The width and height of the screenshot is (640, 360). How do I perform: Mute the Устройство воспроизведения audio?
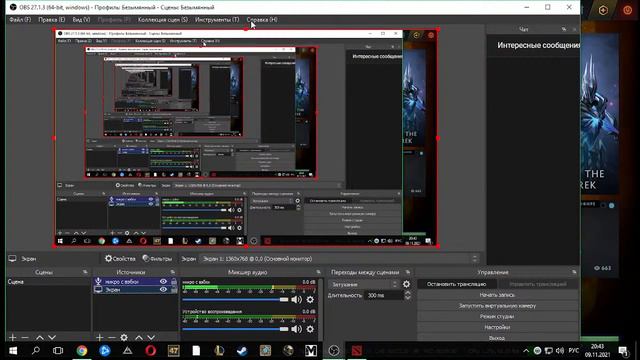pos(297,329)
